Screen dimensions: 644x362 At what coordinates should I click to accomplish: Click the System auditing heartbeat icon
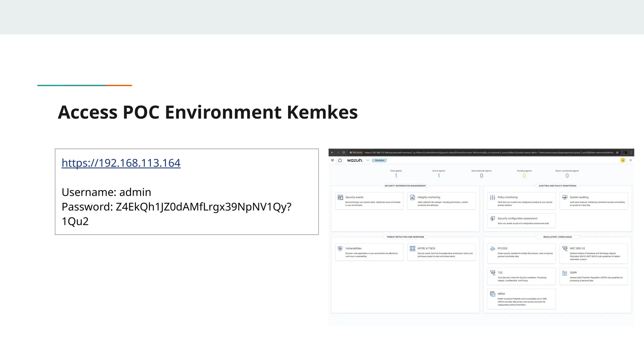[x=565, y=197]
